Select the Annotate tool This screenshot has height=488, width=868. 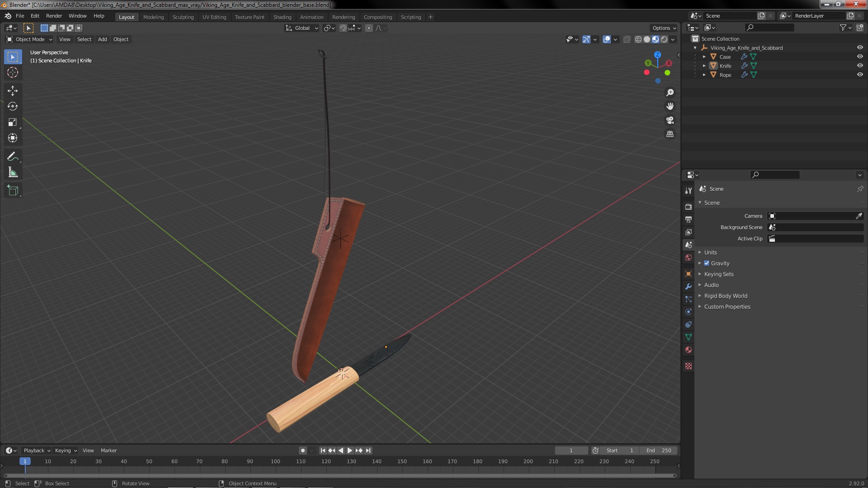13,157
